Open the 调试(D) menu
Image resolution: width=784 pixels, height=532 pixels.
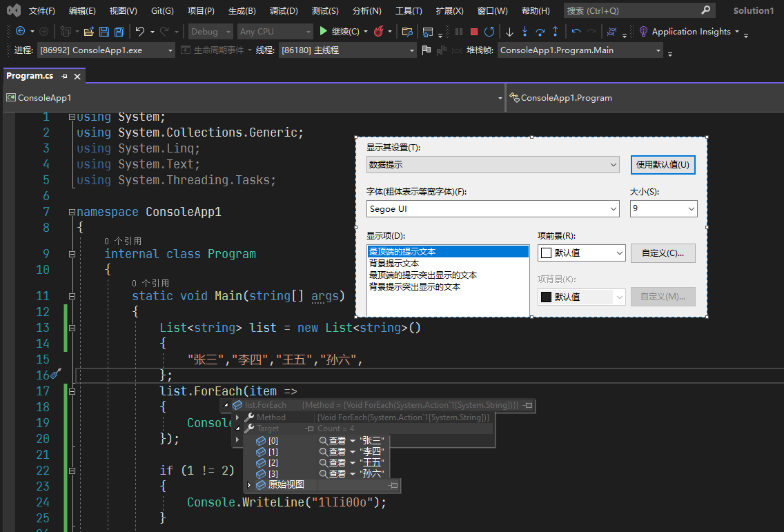[283, 11]
